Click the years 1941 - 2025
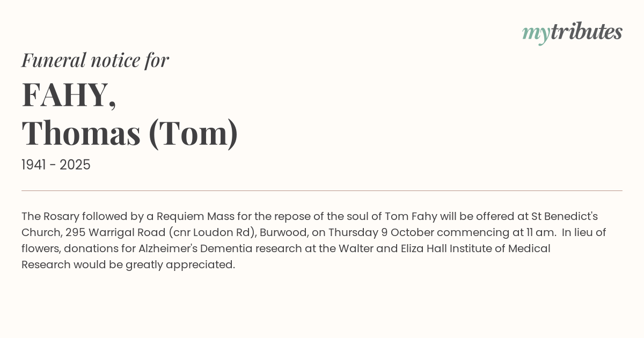The height and width of the screenshot is (338, 644). (x=56, y=165)
